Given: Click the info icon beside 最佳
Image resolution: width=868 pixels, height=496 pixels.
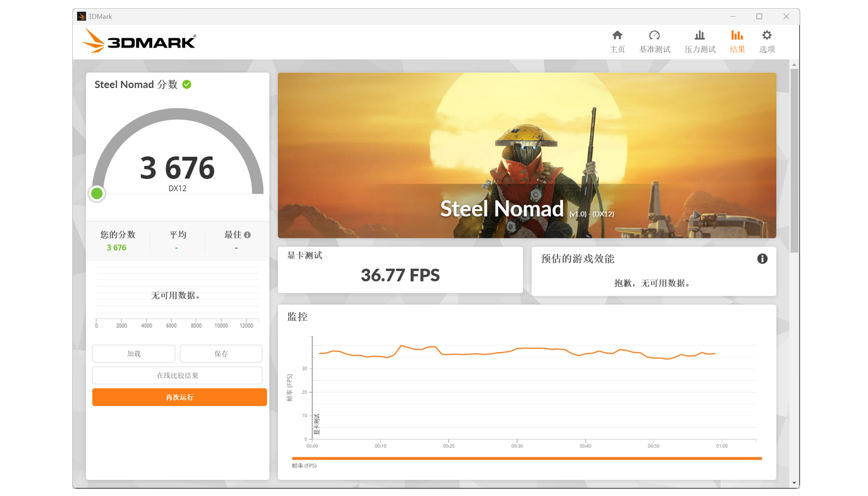Looking at the screenshot, I should (x=247, y=235).
